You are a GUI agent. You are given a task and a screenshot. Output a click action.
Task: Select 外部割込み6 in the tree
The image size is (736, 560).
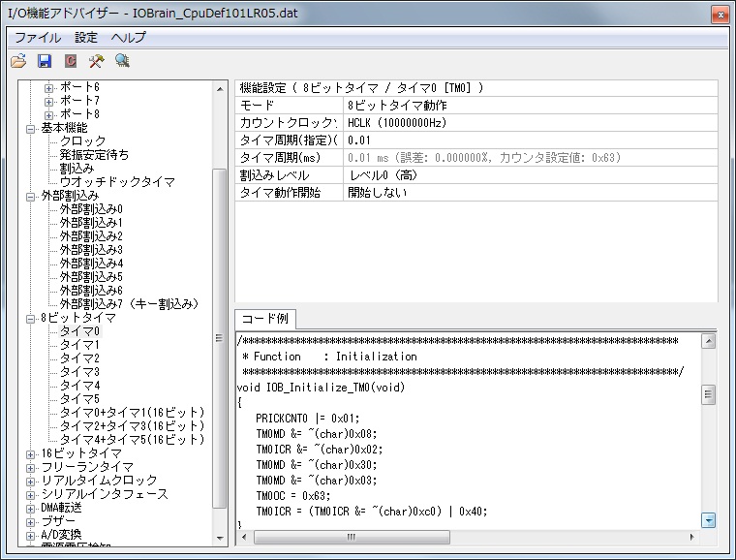click(x=91, y=291)
